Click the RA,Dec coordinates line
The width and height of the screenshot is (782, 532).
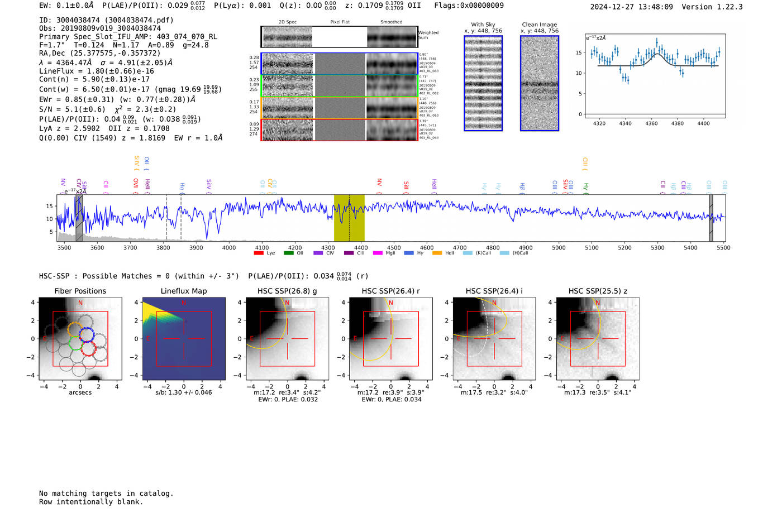tap(99, 54)
